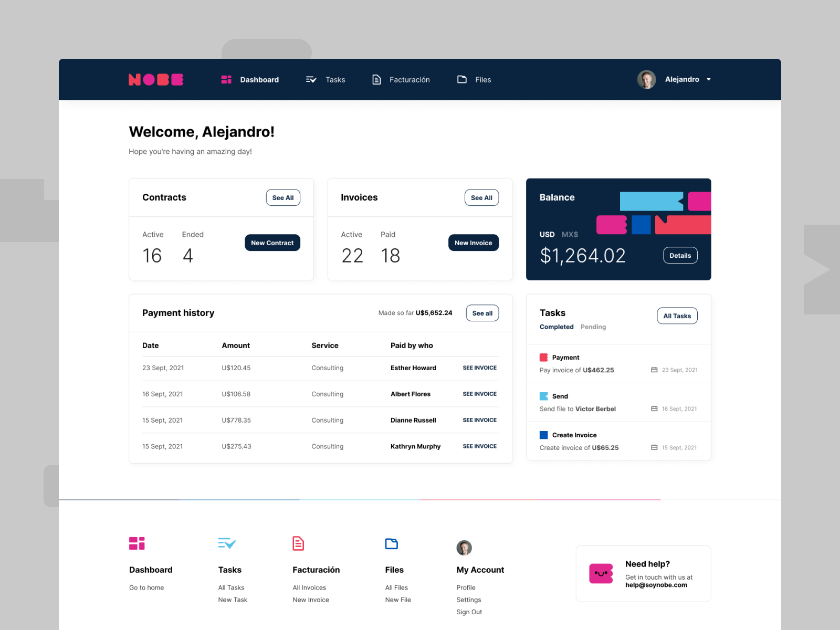Screen dimensions: 840x630
Task: Open See Invoice for Esther Howard
Action: point(479,367)
